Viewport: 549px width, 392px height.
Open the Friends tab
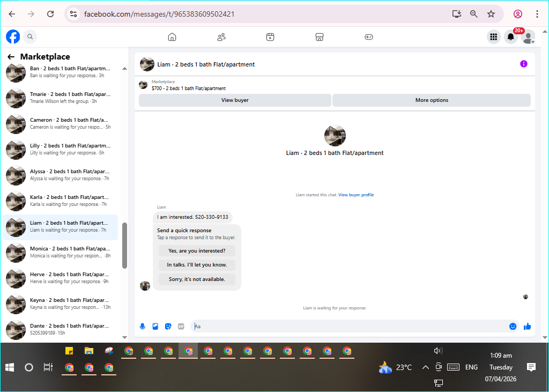tap(221, 37)
